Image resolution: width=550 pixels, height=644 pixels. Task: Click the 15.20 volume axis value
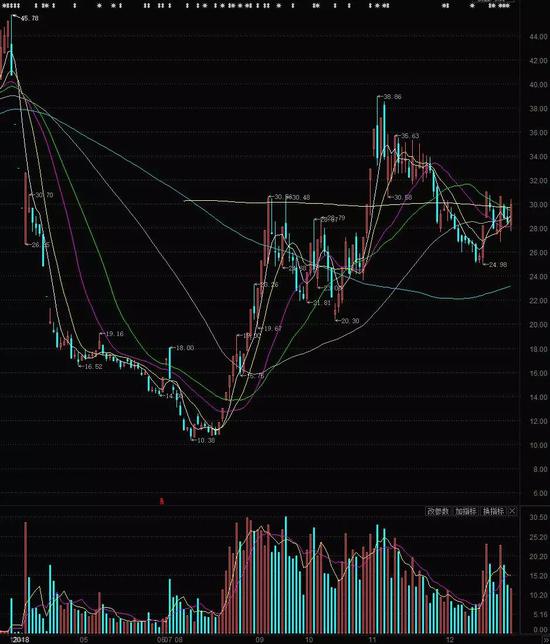(538, 576)
